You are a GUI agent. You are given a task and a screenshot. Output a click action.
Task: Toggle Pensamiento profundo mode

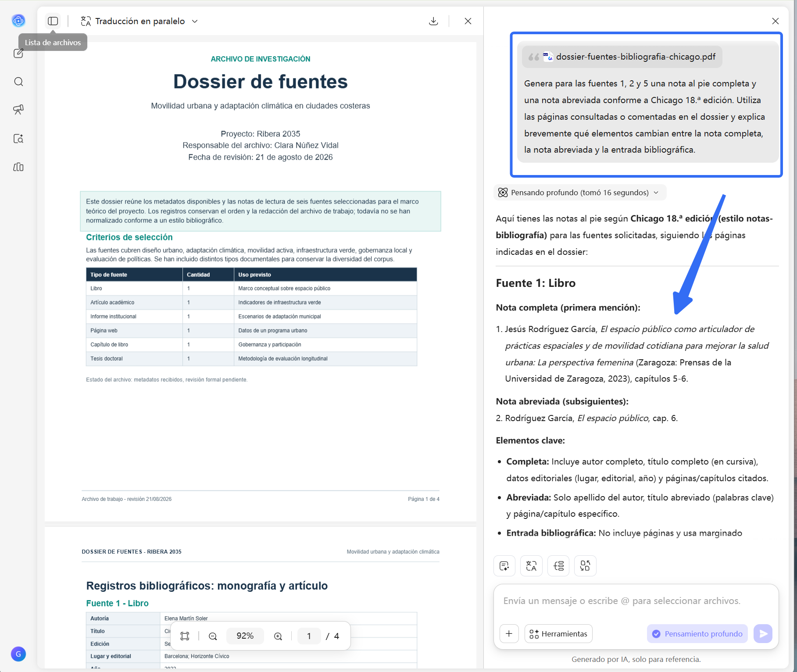coord(697,634)
